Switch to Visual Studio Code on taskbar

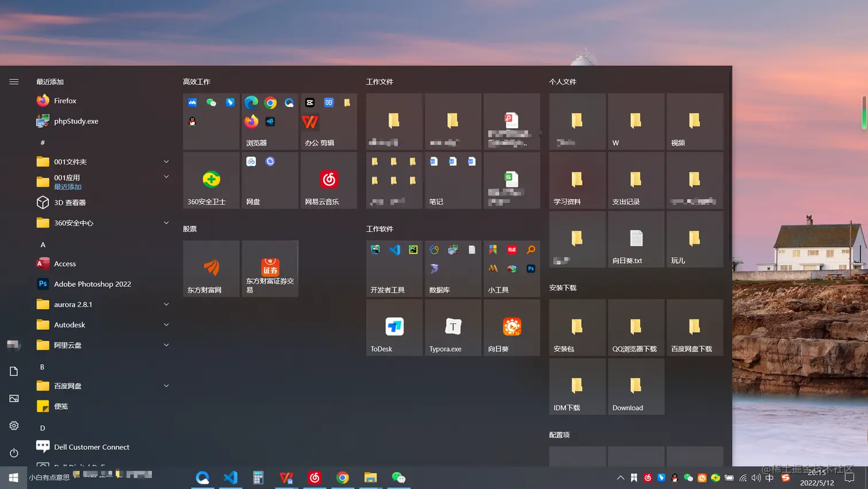tap(231, 478)
